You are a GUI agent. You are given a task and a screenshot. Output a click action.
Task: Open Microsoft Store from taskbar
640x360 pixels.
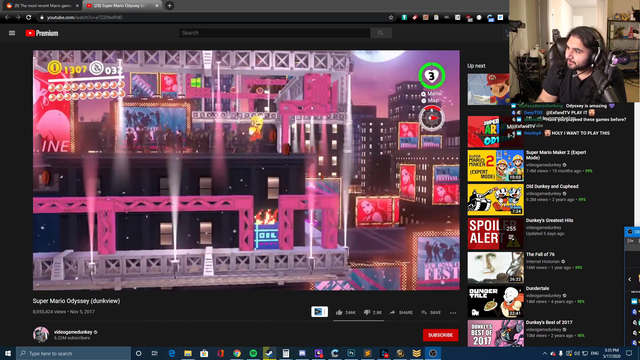coord(204,353)
